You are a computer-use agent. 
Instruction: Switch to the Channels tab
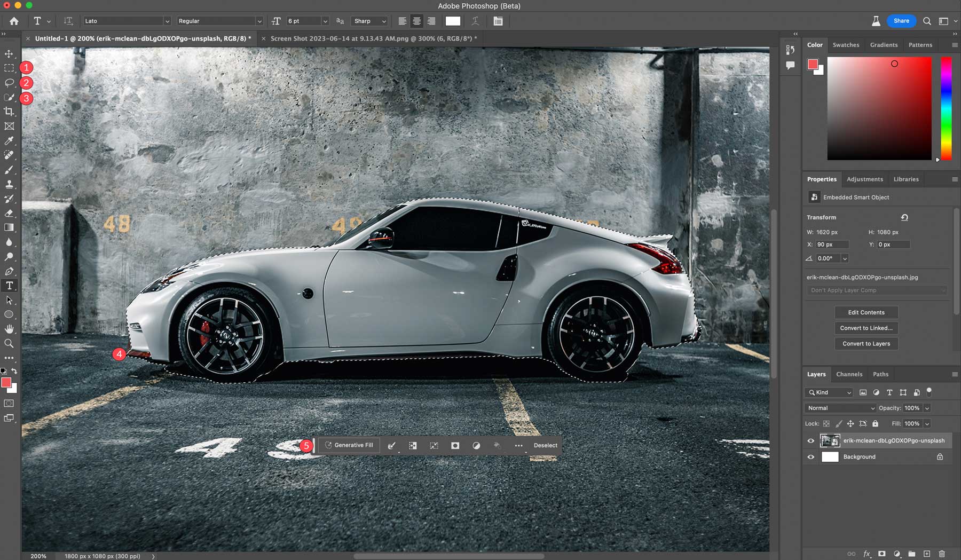tap(849, 374)
